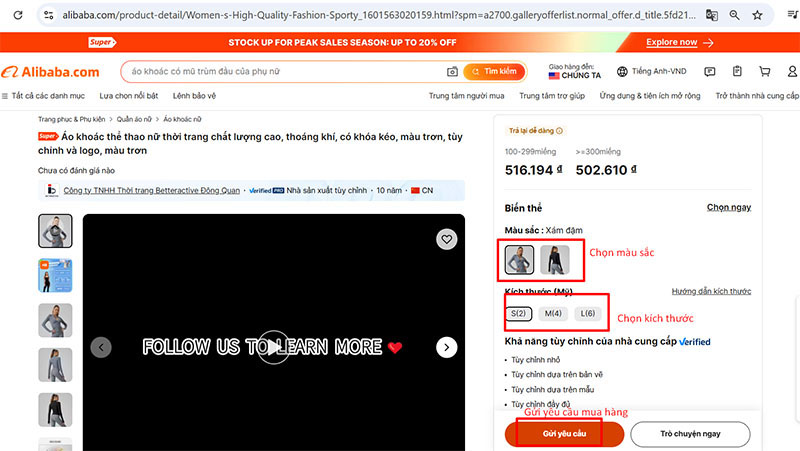Choose the black jacket color swatch
The height and width of the screenshot is (451, 800).
coord(555,260)
